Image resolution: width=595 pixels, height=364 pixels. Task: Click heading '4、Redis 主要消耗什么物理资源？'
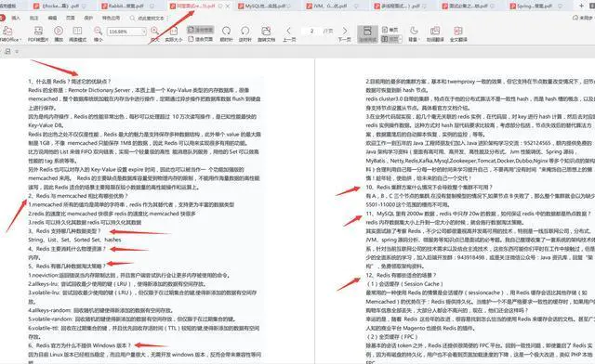pyautogui.click(x=67, y=249)
